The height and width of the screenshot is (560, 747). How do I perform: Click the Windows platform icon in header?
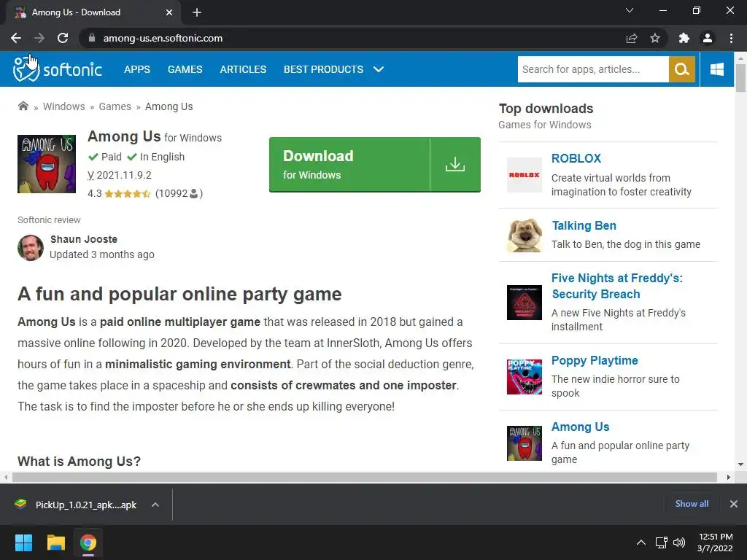(x=716, y=69)
